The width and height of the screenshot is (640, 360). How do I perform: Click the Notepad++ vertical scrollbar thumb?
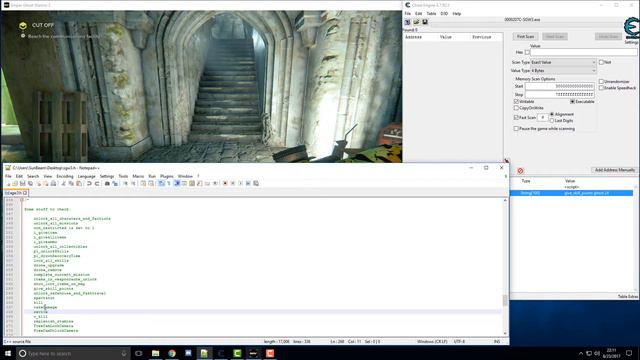(505, 300)
